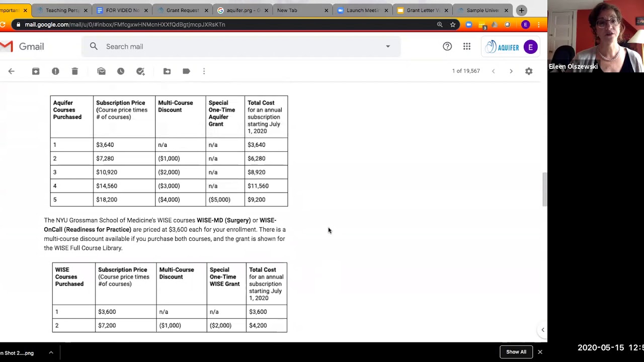Click the search magnifier icon
Image resolution: width=644 pixels, height=362 pixels.
[x=94, y=46]
